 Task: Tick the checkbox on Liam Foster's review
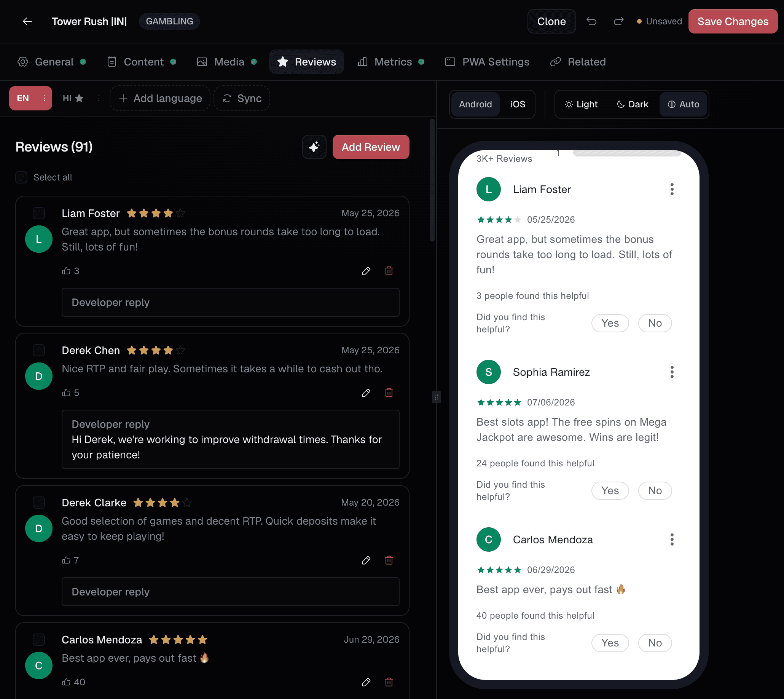point(39,213)
